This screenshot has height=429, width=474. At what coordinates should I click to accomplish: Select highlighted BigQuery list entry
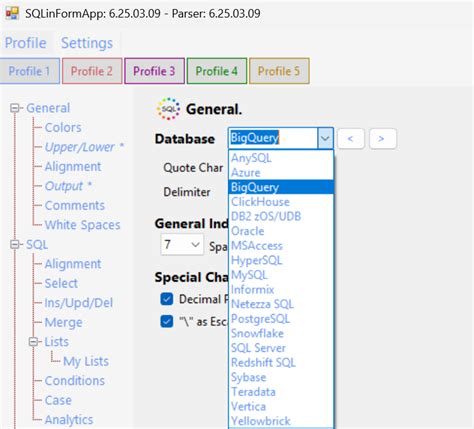[x=281, y=187]
